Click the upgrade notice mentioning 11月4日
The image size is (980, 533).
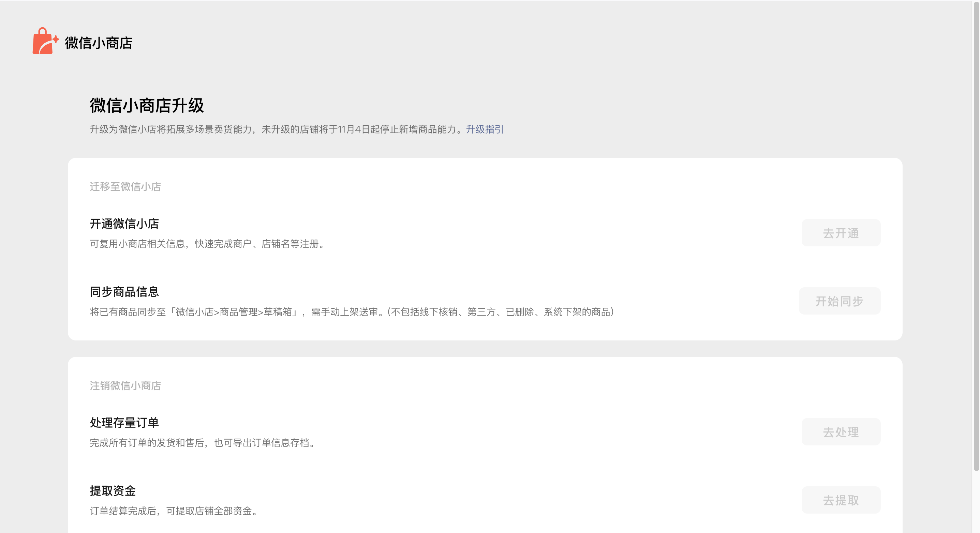coord(277,129)
